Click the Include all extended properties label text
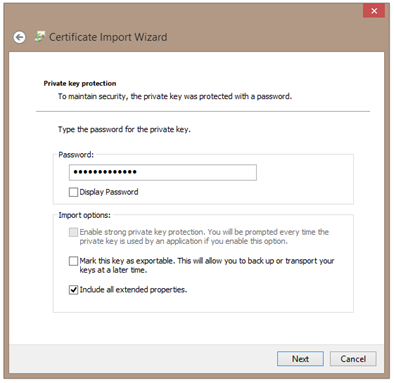The height and width of the screenshot is (383, 394). coord(133,290)
